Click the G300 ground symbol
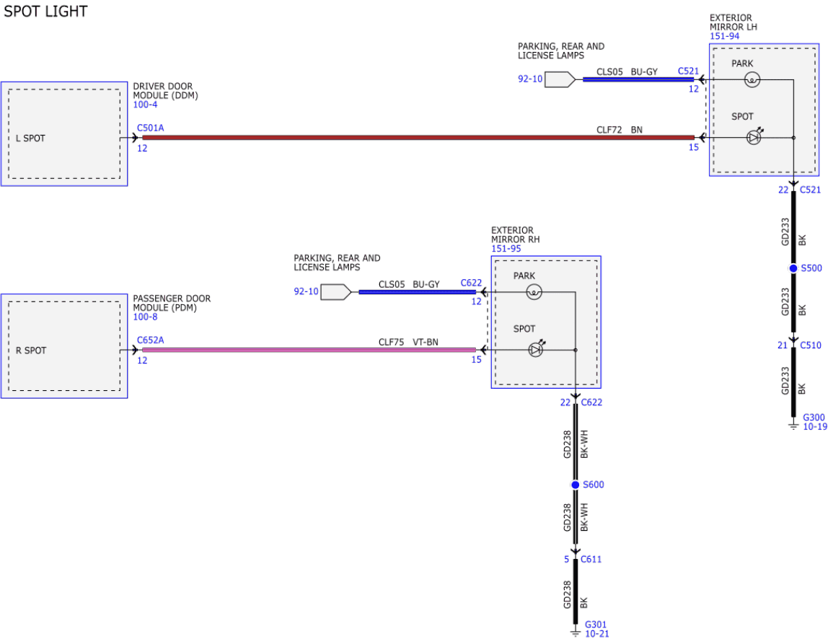Viewport: 833px width, 644px height. (793, 425)
